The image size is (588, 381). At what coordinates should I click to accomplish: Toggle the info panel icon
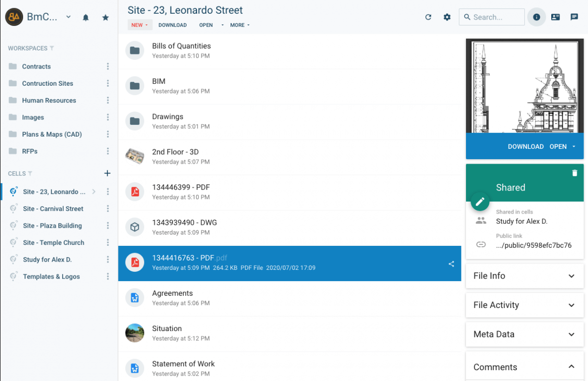point(537,17)
